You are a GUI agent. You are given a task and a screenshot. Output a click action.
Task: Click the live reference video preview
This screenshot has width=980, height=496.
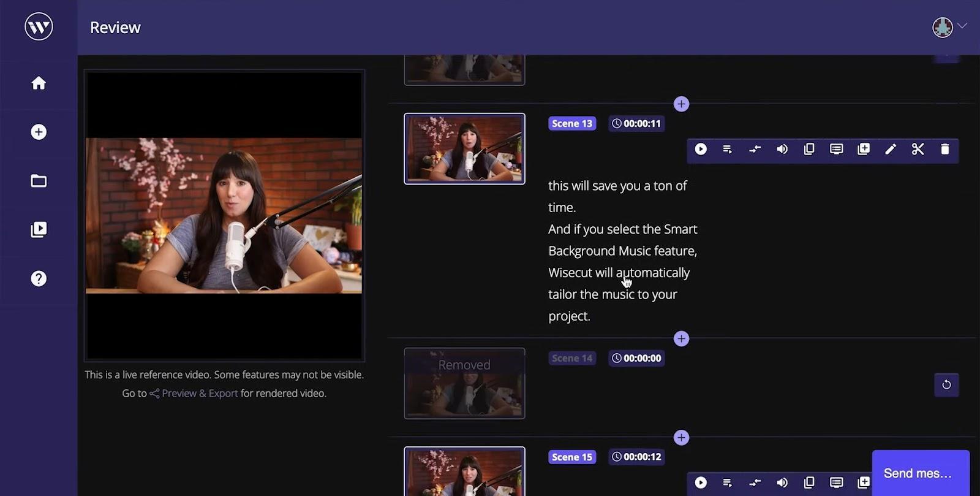[224, 215]
